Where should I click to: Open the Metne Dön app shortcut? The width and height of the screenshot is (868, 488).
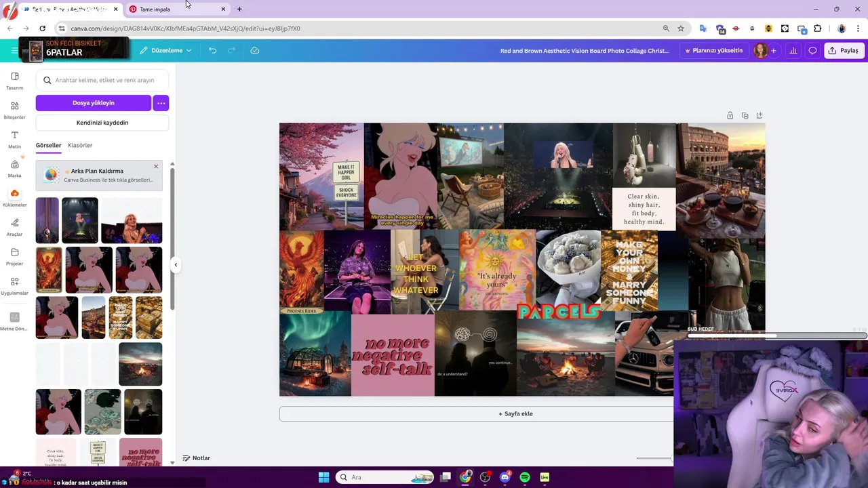(14, 321)
